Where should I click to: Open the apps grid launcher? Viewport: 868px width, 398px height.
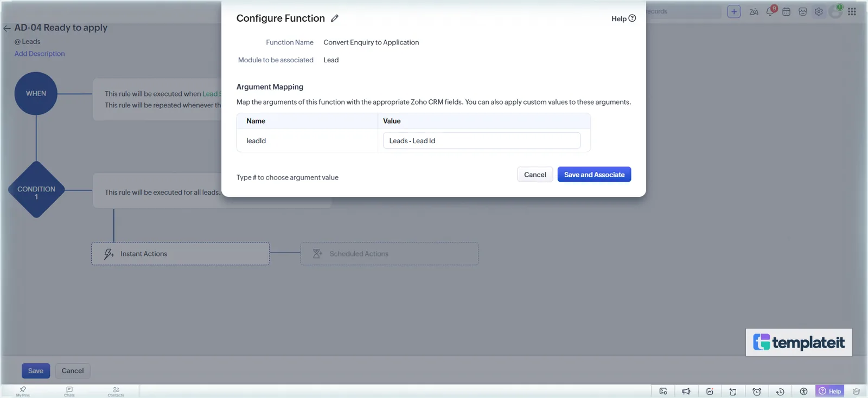tap(852, 11)
